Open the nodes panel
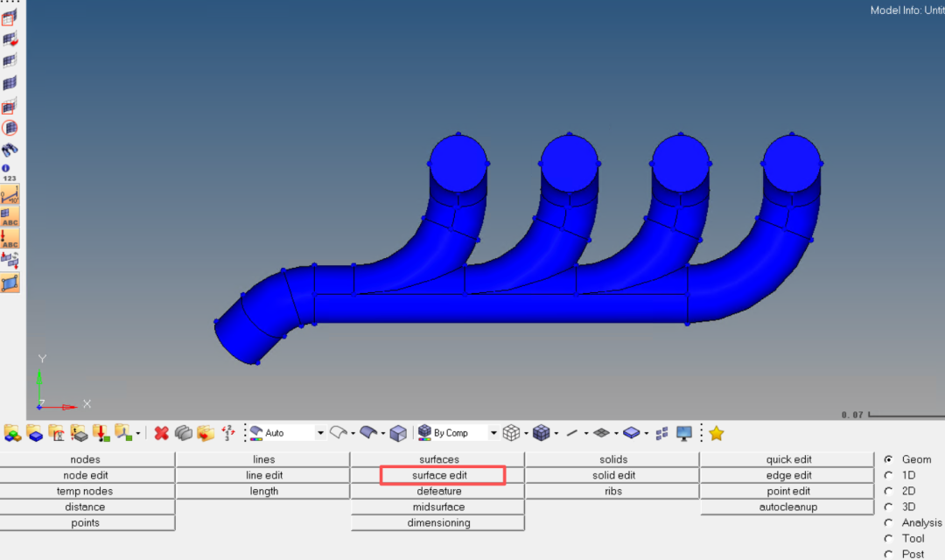This screenshot has width=945, height=560. pyautogui.click(x=87, y=459)
